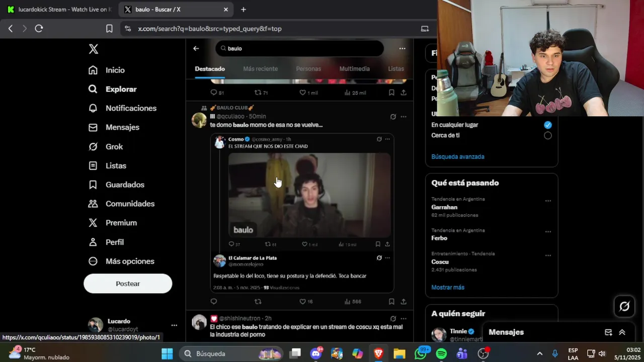The image size is (644, 362).
Task: Ask Grok about @shishineutron post
Action: 393,318
